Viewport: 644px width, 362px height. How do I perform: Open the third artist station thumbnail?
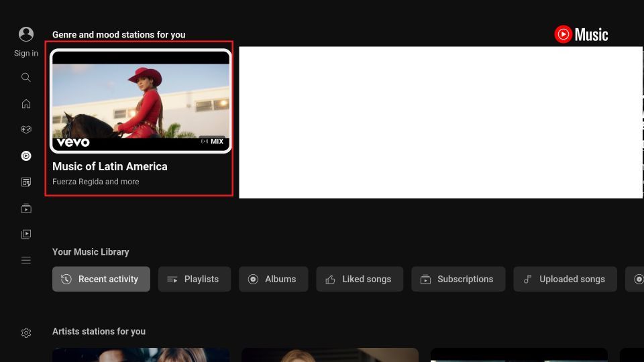click(519, 355)
